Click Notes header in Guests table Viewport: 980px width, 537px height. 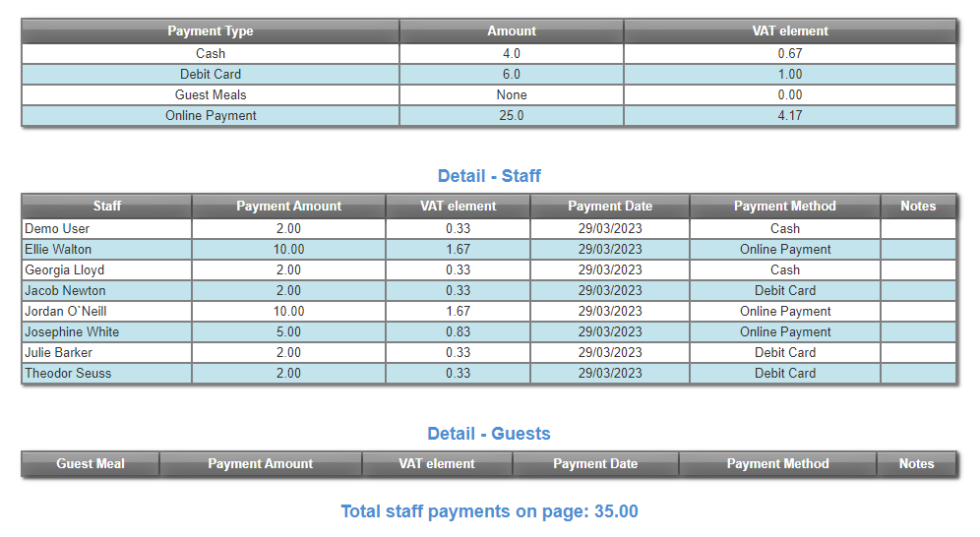pos(917,464)
